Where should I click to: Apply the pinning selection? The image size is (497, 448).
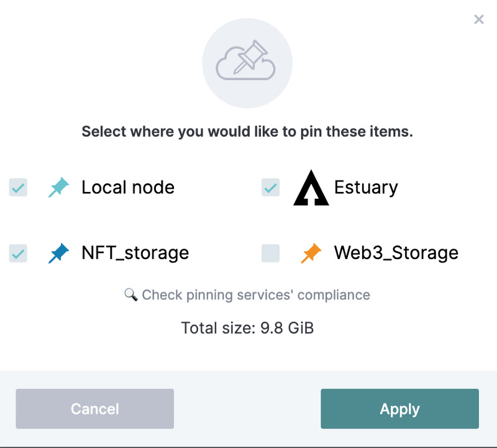[399, 409]
